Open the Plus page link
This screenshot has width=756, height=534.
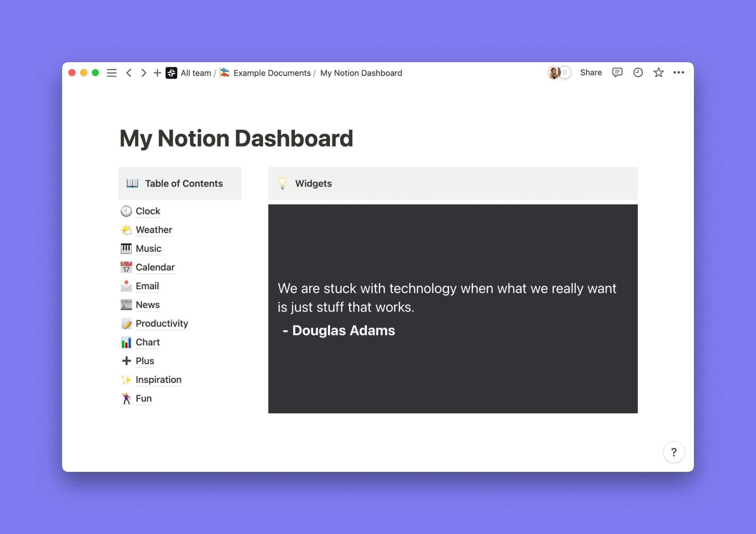[x=145, y=361]
